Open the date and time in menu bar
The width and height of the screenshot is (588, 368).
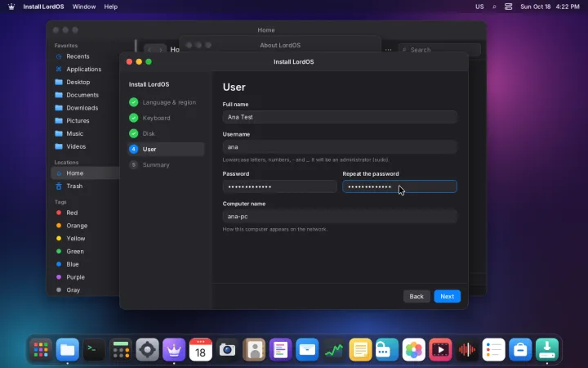(x=550, y=7)
